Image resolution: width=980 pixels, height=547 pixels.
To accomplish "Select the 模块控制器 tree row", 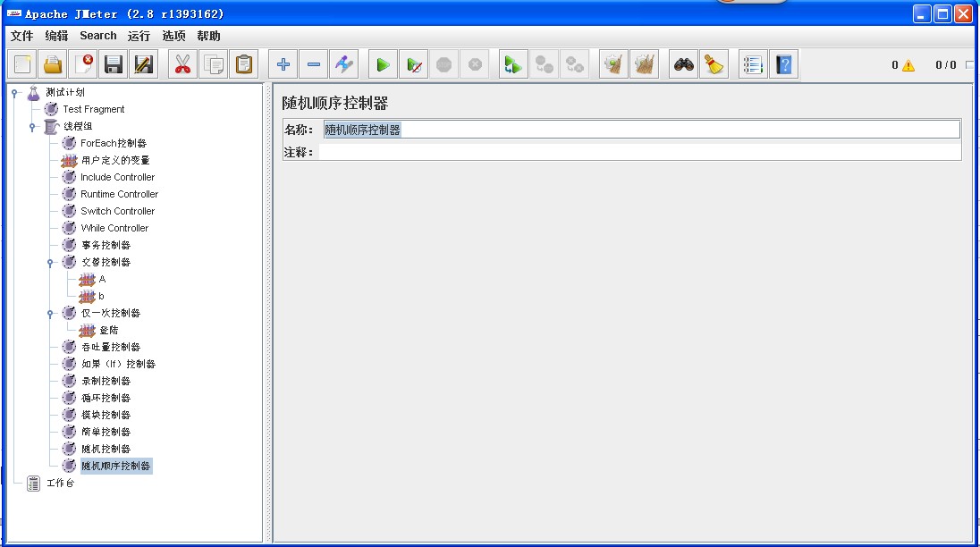I will point(106,416).
